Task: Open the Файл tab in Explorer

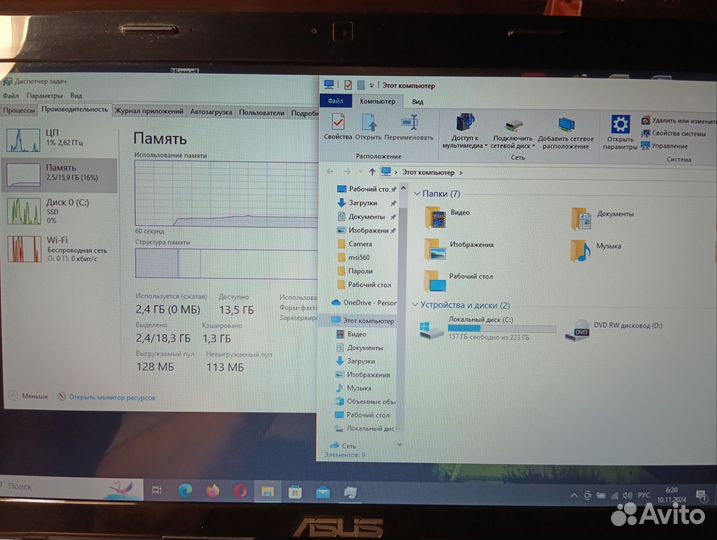Action: point(336,101)
